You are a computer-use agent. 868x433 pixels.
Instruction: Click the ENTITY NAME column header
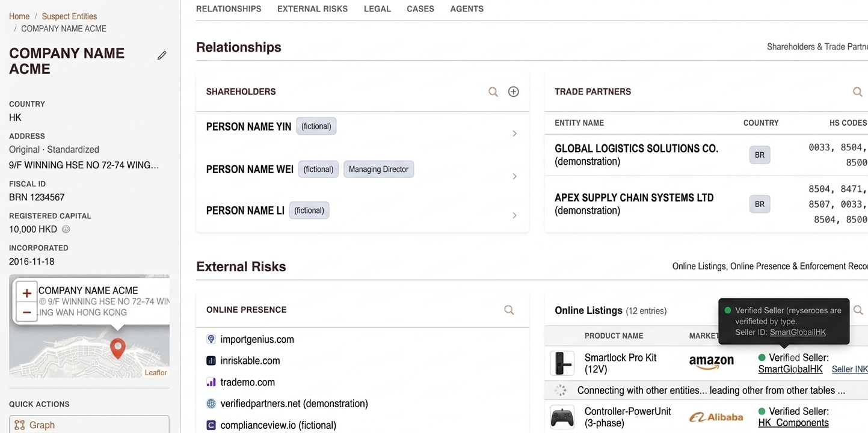579,123
